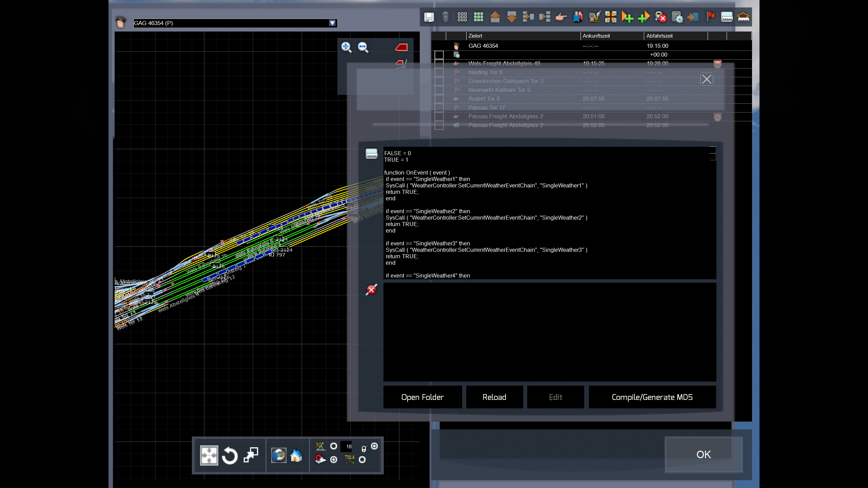Click the red flag waypoint icon

point(710,16)
